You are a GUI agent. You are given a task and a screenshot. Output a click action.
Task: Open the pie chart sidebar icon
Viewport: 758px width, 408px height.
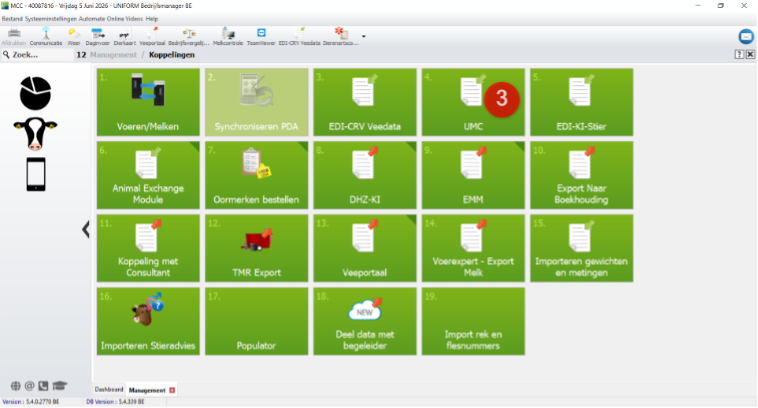click(35, 93)
